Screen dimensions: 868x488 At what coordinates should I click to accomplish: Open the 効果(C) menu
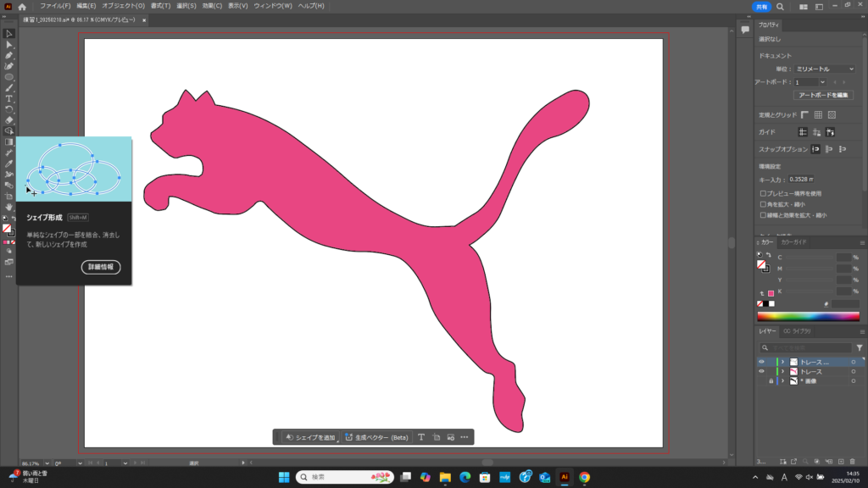(x=212, y=6)
